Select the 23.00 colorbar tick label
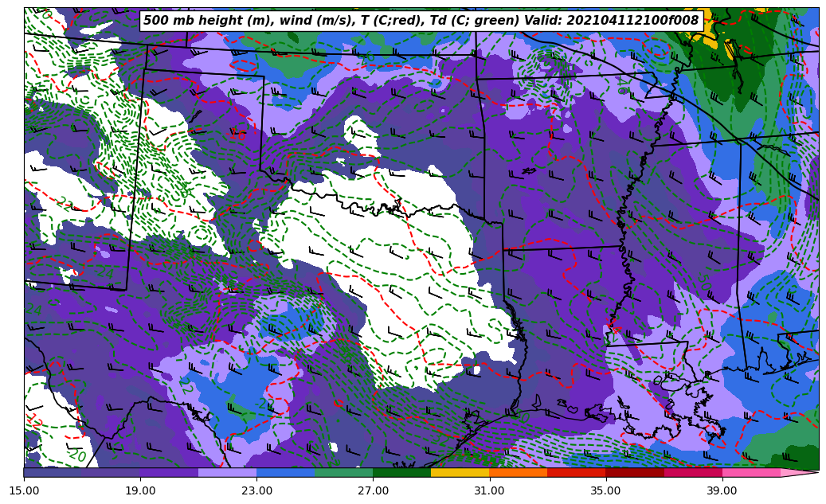The width and height of the screenshot is (826, 504). pos(256,491)
